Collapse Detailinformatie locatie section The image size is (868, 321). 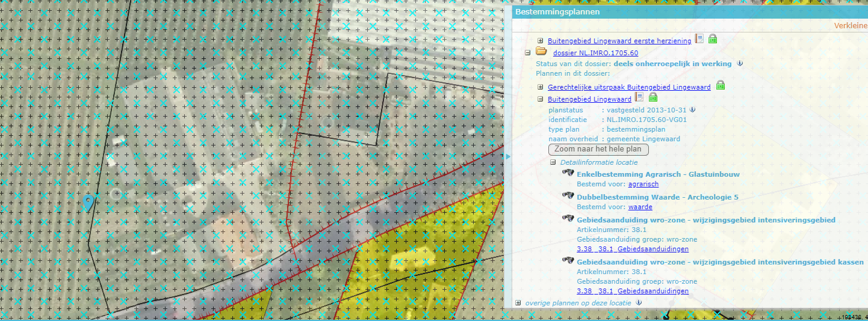coord(553,162)
